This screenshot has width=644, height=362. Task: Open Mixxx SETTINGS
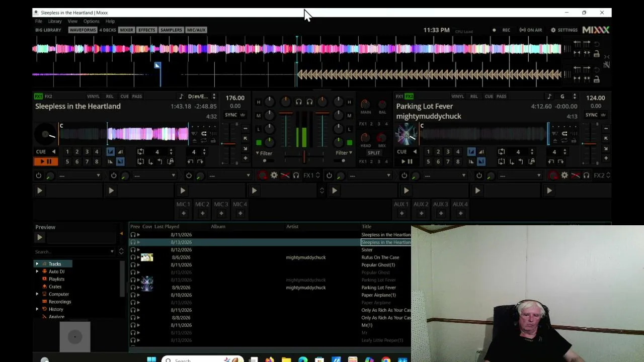(564, 30)
